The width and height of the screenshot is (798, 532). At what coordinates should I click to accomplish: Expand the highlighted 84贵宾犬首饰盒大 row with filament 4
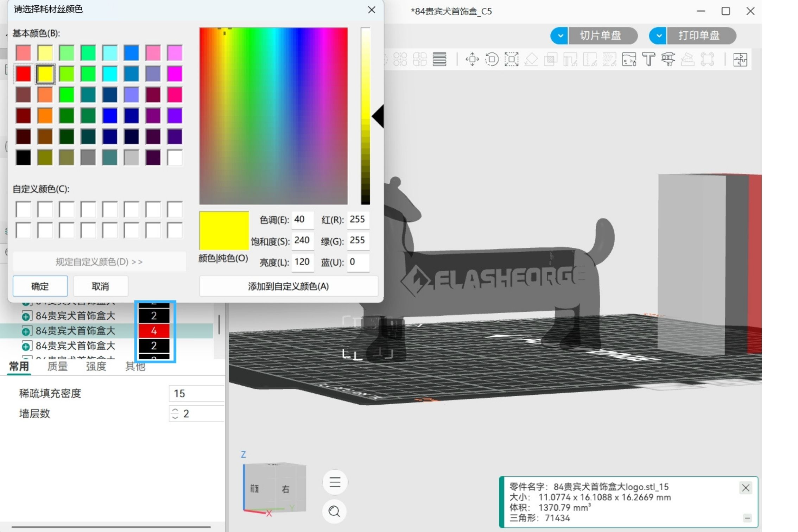pyautogui.click(x=26, y=331)
